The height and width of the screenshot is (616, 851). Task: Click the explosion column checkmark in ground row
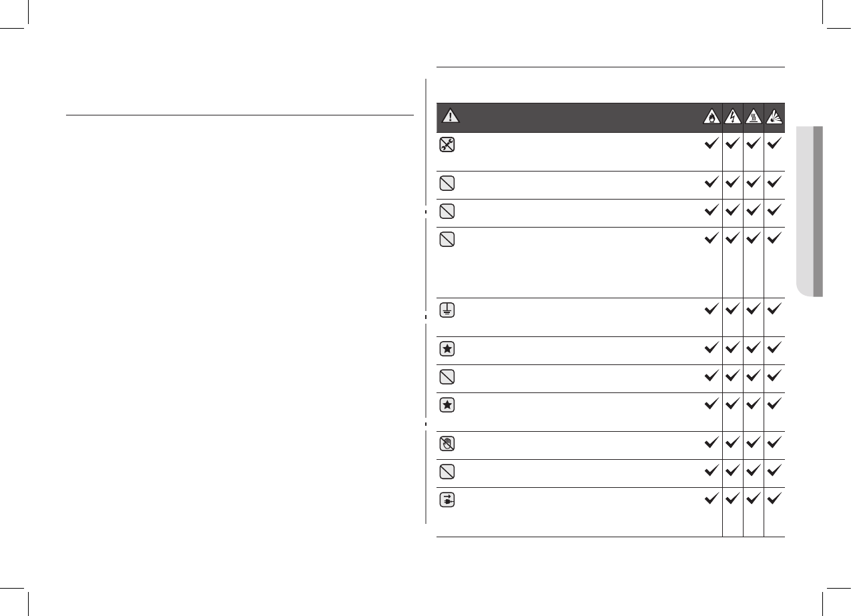click(774, 308)
